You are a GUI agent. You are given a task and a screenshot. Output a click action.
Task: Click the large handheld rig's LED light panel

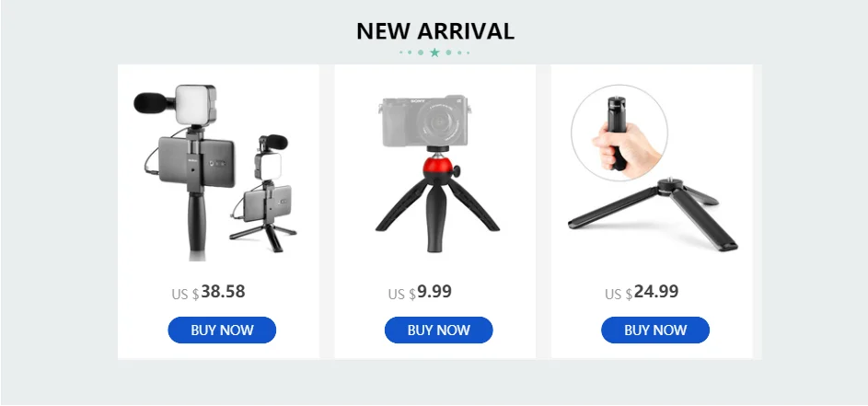click(195, 103)
